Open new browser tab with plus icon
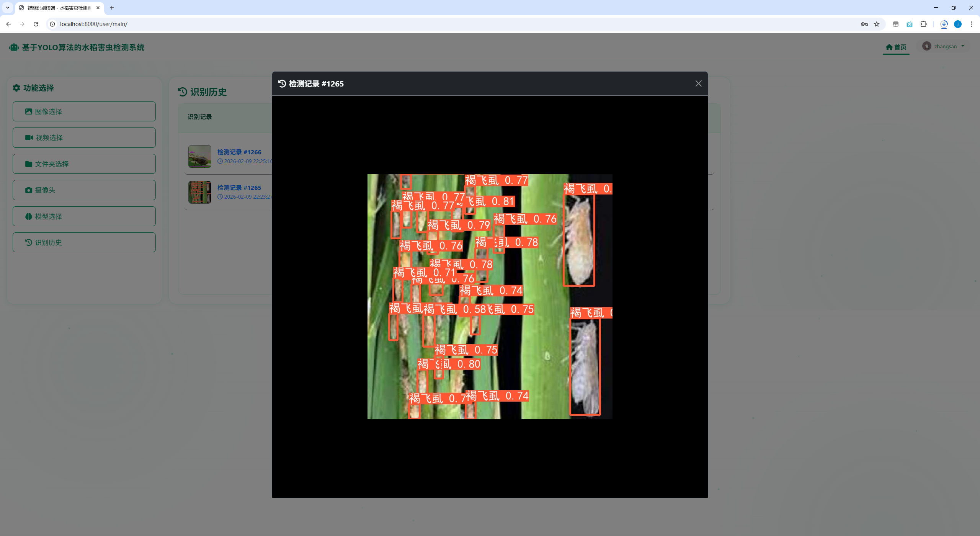 tap(112, 8)
